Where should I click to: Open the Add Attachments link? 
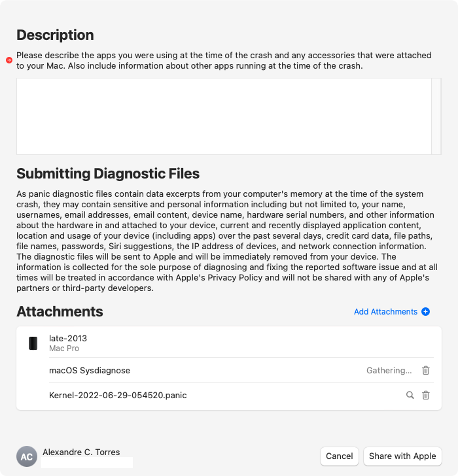[x=386, y=312]
